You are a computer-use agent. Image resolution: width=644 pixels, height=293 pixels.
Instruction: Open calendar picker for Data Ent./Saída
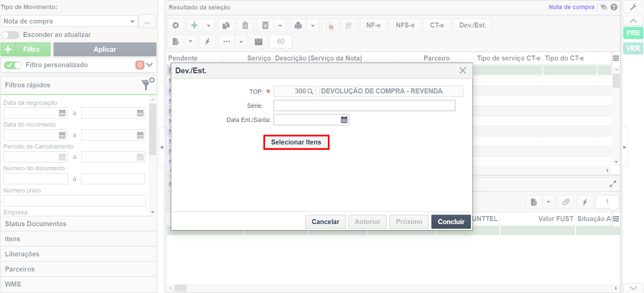[344, 120]
